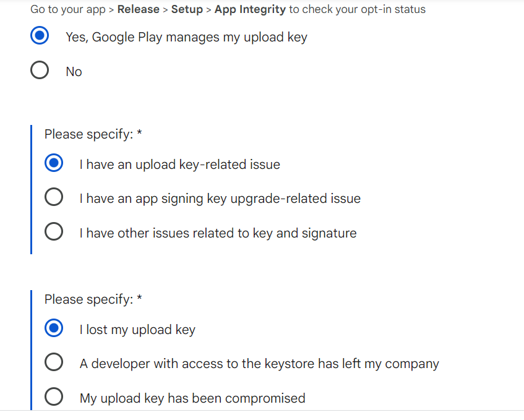Choose upload key-related issue radio circle
This screenshot has width=524, height=420.
tap(54, 164)
